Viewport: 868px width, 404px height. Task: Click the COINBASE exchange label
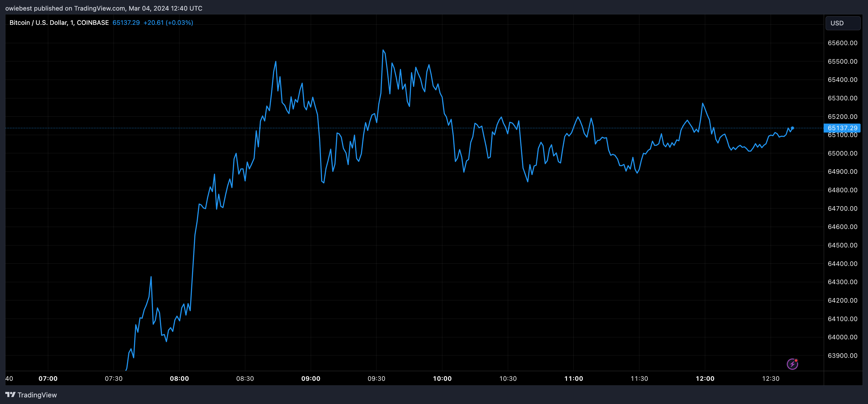click(x=92, y=22)
